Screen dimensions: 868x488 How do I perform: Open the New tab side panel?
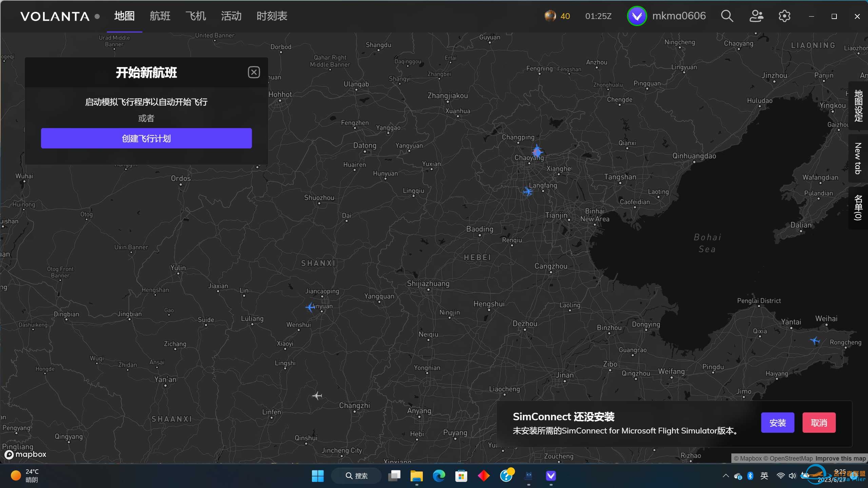pos(858,159)
